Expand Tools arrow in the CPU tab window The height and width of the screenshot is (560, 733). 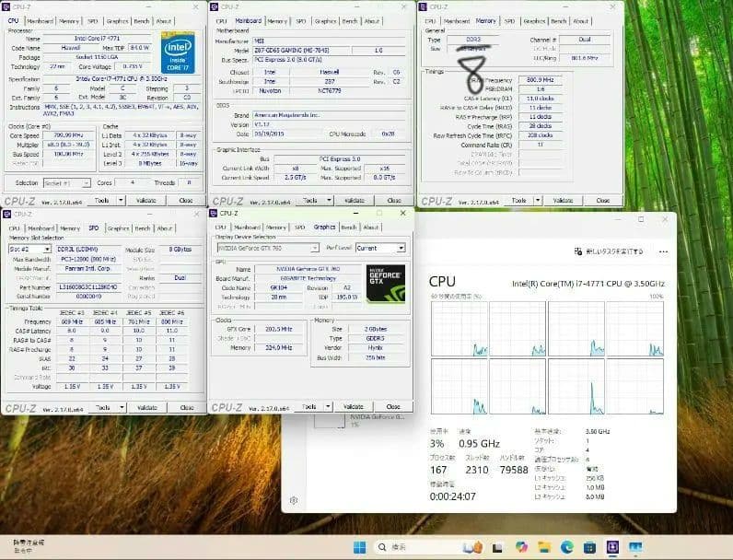(x=121, y=201)
